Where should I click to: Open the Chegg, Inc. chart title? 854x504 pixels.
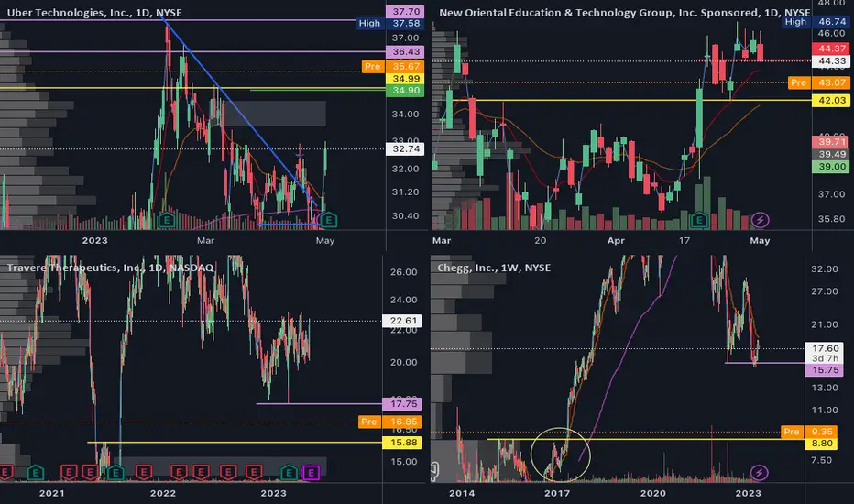point(494,268)
